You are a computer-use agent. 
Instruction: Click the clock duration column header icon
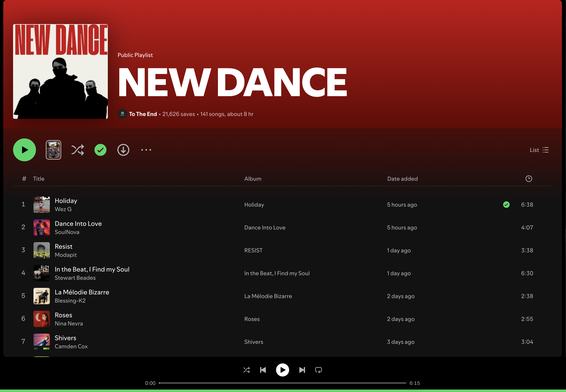[529, 179]
